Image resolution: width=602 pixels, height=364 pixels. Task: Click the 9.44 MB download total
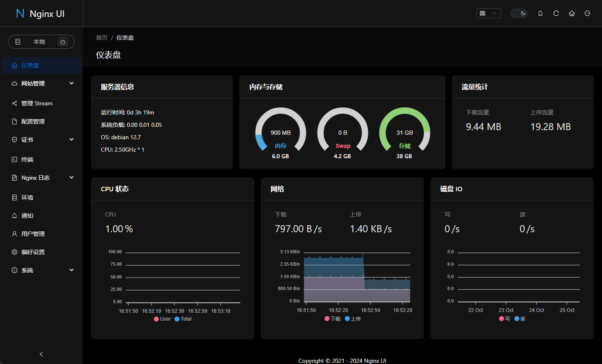point(483,127)
